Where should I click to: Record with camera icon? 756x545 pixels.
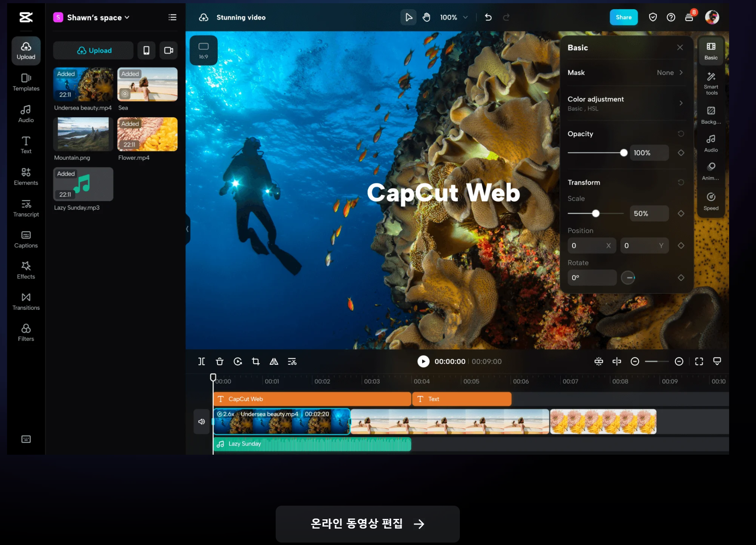[x=169, y=50]
